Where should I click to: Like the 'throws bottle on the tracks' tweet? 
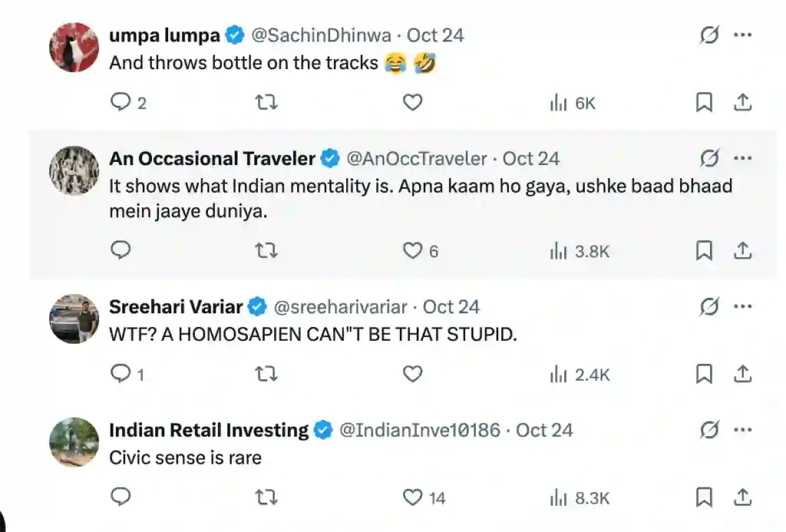point(413,102)
